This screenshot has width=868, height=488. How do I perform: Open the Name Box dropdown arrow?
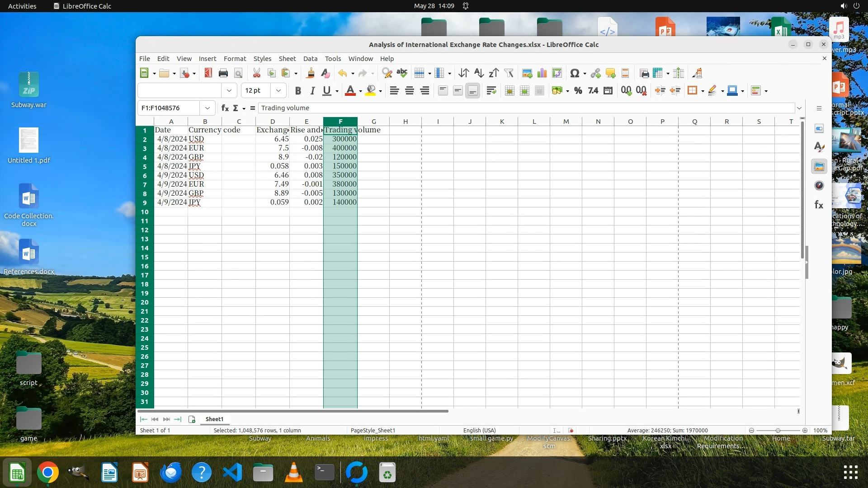click(207, 108)
